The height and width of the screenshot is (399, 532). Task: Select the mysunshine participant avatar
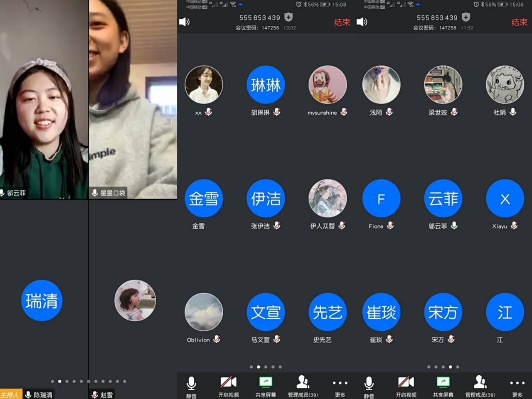pos(328,85)
